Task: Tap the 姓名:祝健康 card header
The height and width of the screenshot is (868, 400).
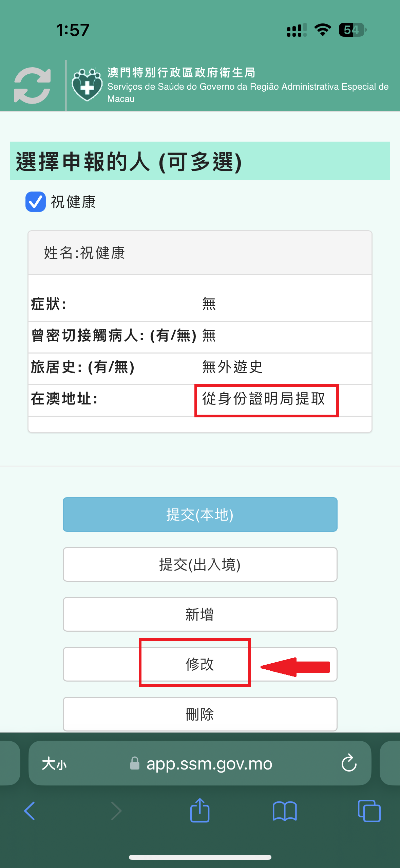Action: tap(200, 253)
